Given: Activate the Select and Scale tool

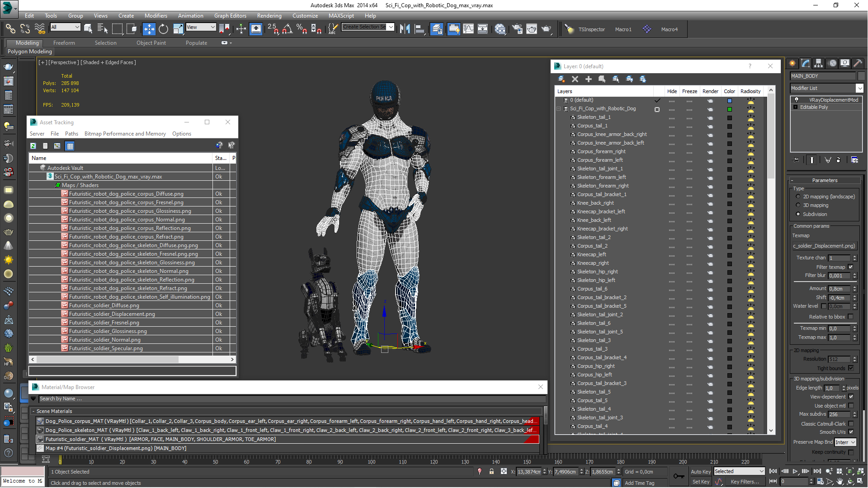Looking at the screenshot, I should pyautogui.click(x=178, y=29).
